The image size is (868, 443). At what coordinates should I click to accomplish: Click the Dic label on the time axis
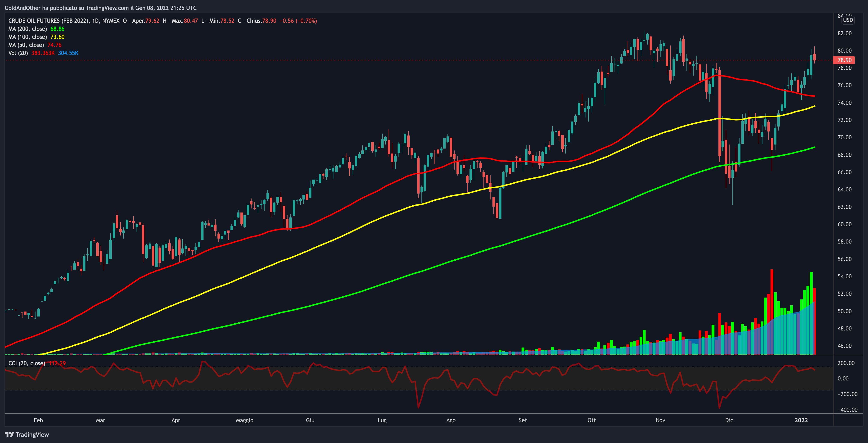729,420
